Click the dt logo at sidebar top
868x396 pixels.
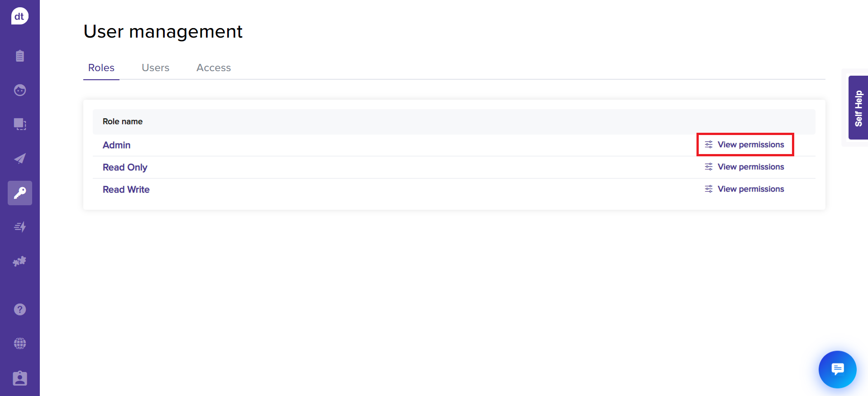tap(19, 16)
